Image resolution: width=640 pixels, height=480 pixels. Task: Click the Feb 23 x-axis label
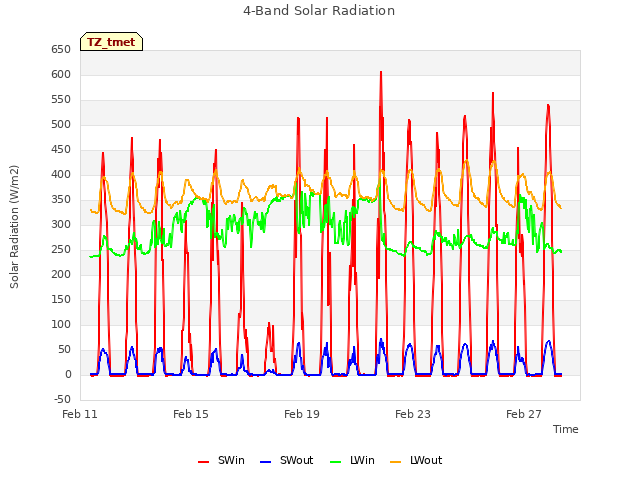pyautogui.click(x=413, y=414)
